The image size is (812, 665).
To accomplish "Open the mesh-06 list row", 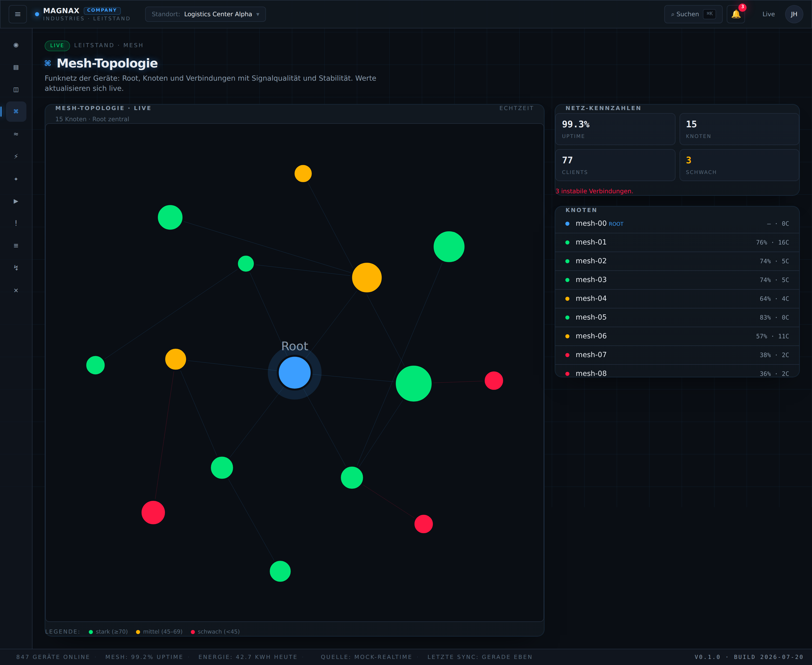I will point(677,336).
